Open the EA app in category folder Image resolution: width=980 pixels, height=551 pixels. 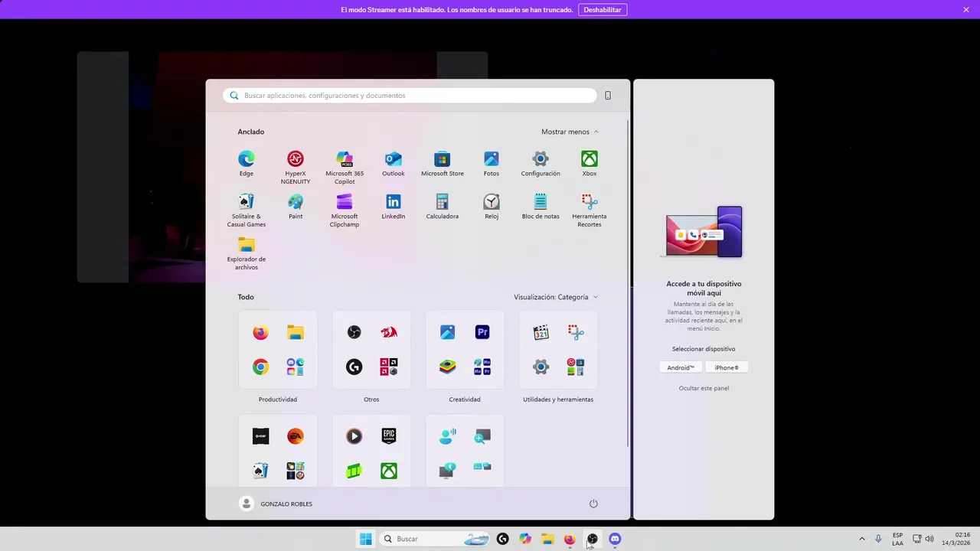point(296,436)
